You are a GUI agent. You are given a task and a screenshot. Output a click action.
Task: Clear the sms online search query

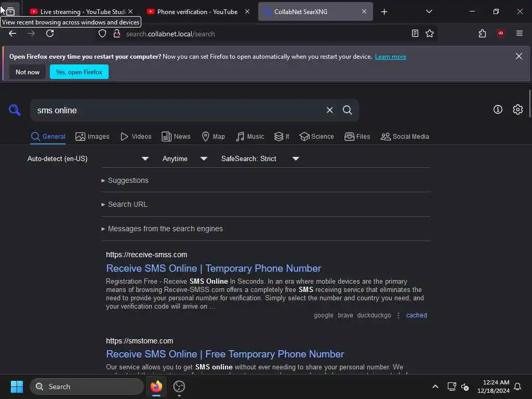pos(329,110)
